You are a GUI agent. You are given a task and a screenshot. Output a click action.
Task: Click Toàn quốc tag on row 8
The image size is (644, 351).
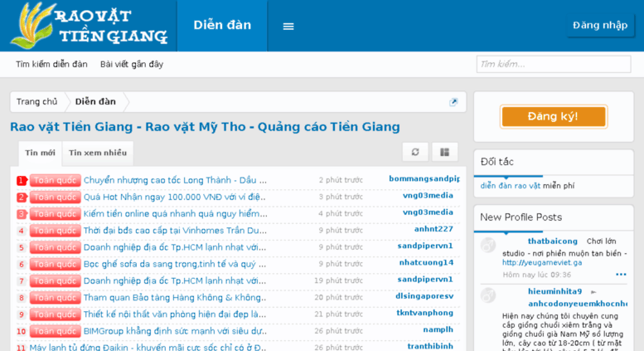[55, 298]
